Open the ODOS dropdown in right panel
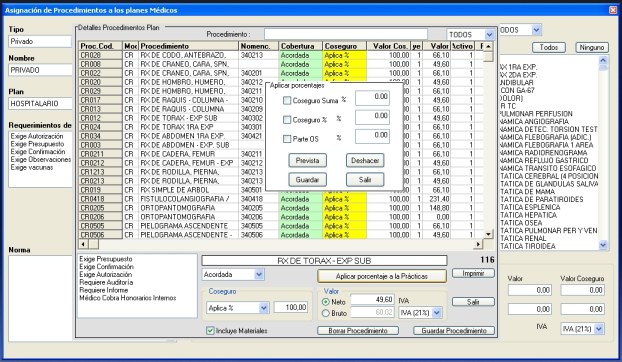Screen dimensions: 622x362 tap(536, 30)
